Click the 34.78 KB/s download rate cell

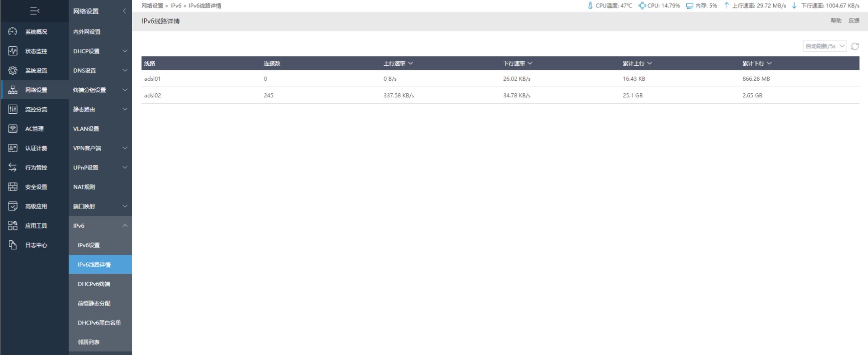click(517, 95)
